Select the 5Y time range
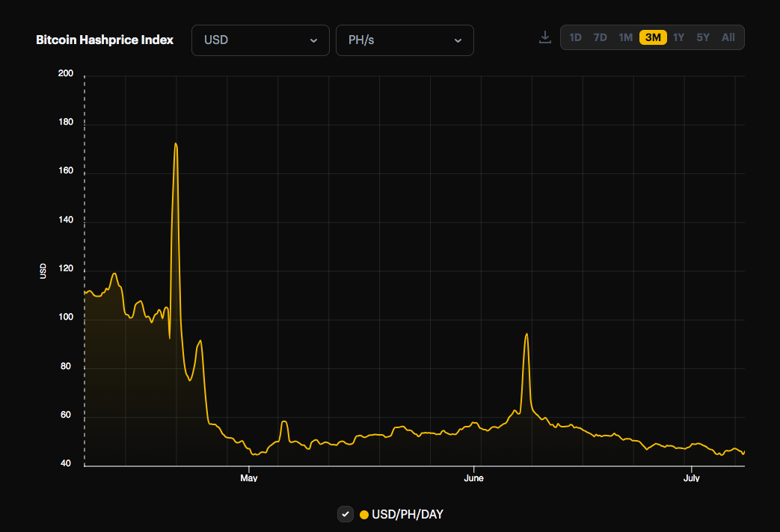 (x=703, y=37)
